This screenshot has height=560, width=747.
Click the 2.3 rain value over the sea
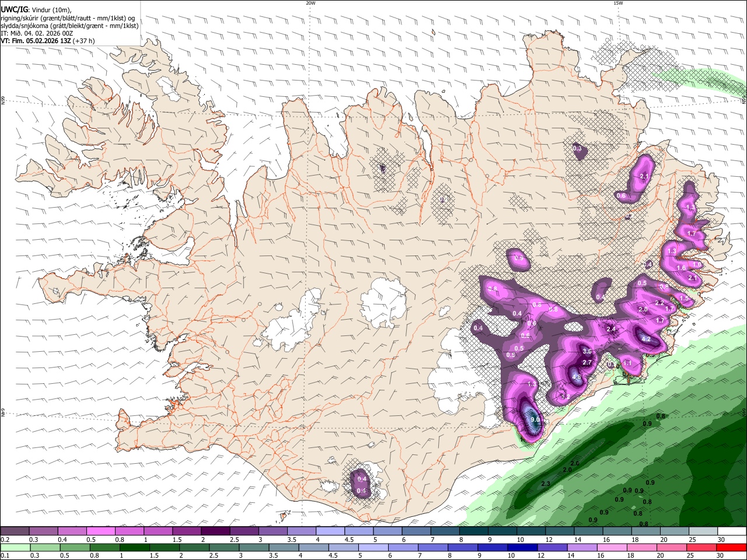[546, 484]
